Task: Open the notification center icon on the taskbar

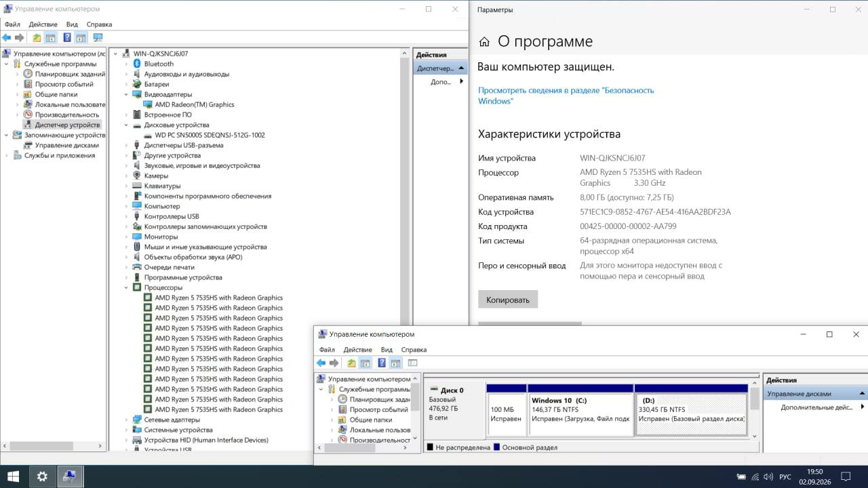Action: click(845, 476)
